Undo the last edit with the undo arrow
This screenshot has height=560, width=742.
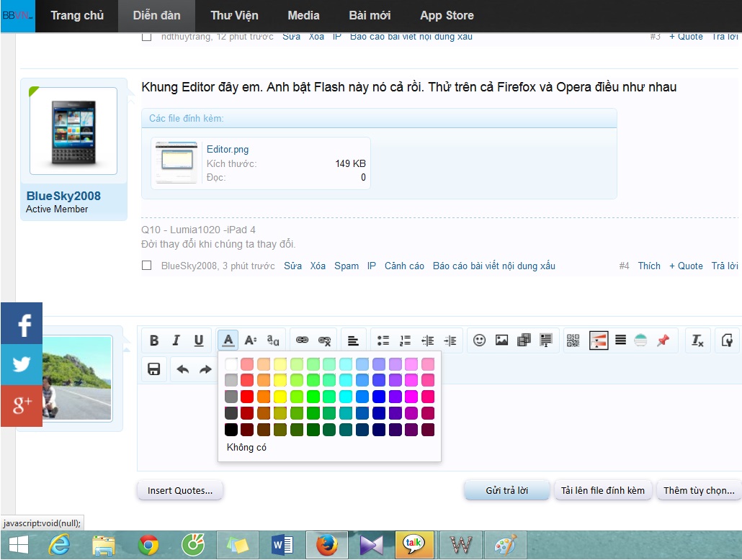(x=183, y=369)
